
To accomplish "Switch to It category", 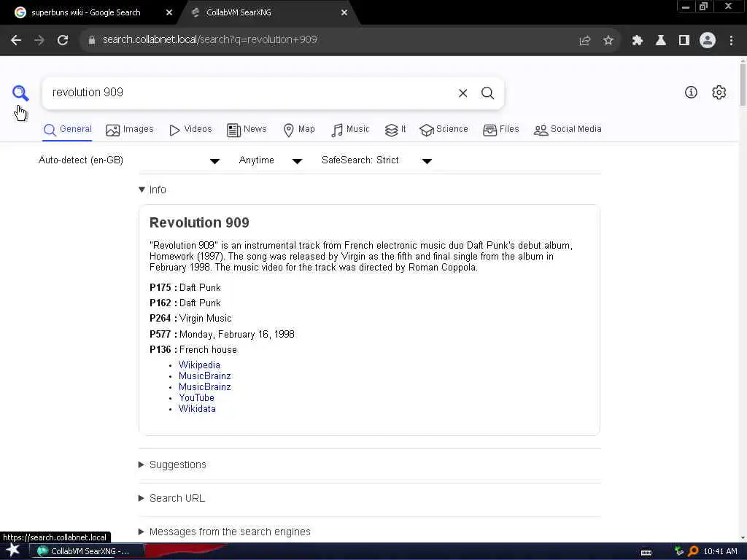I will coord(395,130).
